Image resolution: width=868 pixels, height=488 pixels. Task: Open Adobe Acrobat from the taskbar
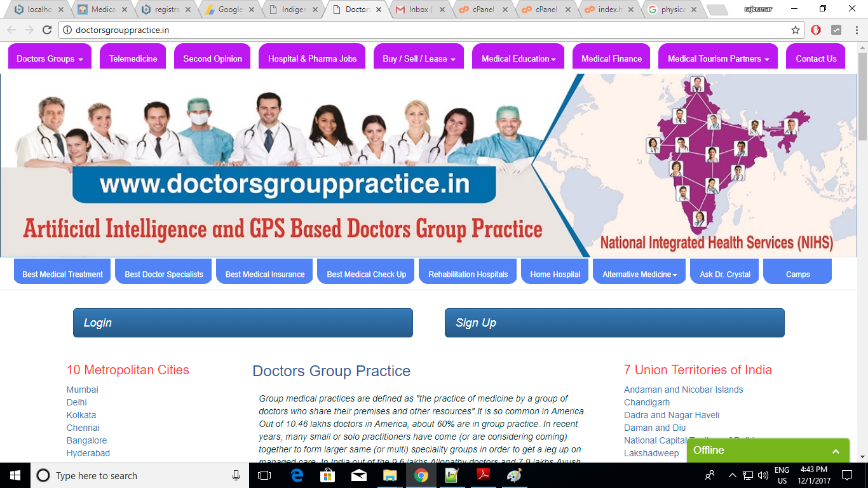[x=483, y=475]
